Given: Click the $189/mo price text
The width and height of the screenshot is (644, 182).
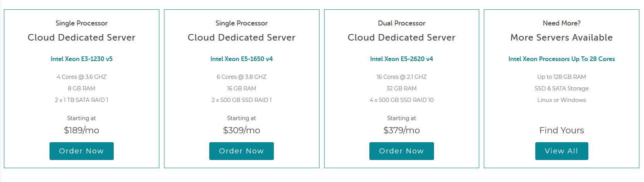Looking at the screenshot, I should tap(82, 131).
